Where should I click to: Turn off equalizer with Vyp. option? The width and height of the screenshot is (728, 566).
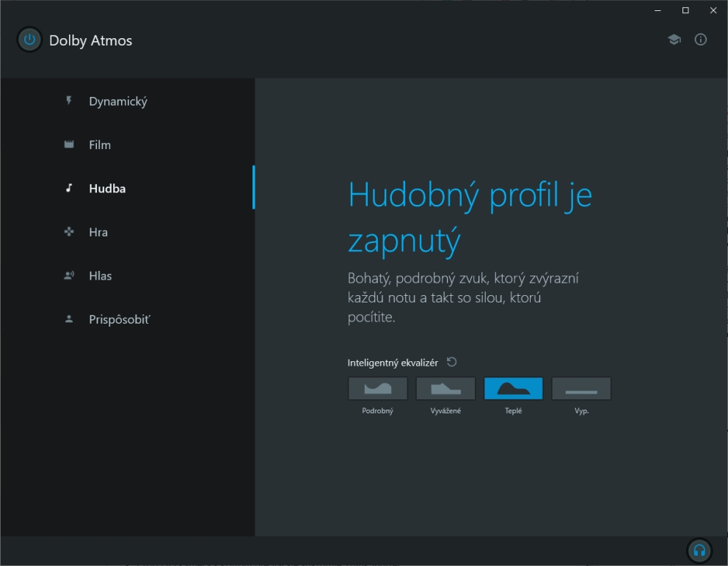tap(581, 388)
